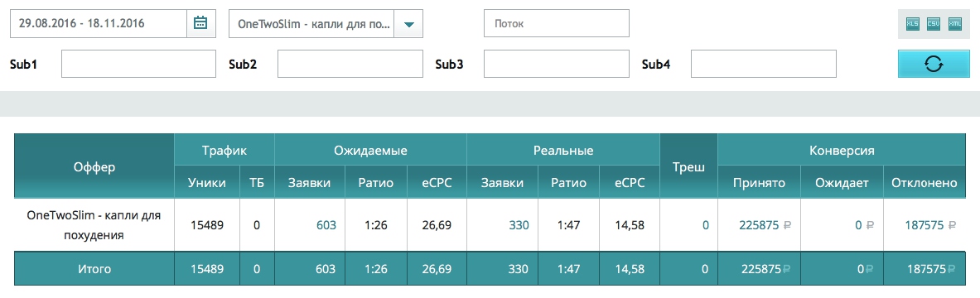Click into the Sub4 text field

(x=763, y=64)
